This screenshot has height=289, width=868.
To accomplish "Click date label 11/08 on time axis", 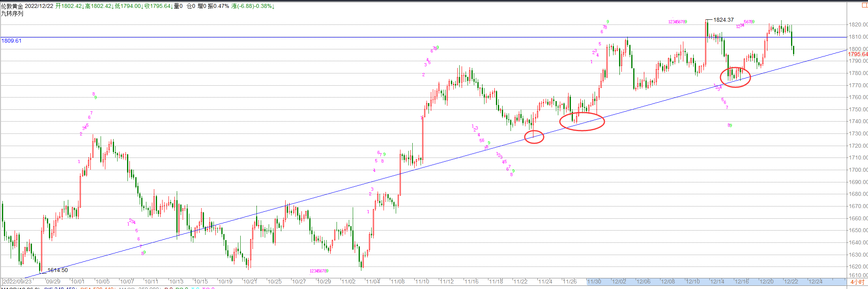I will click(x=398, y=281).
